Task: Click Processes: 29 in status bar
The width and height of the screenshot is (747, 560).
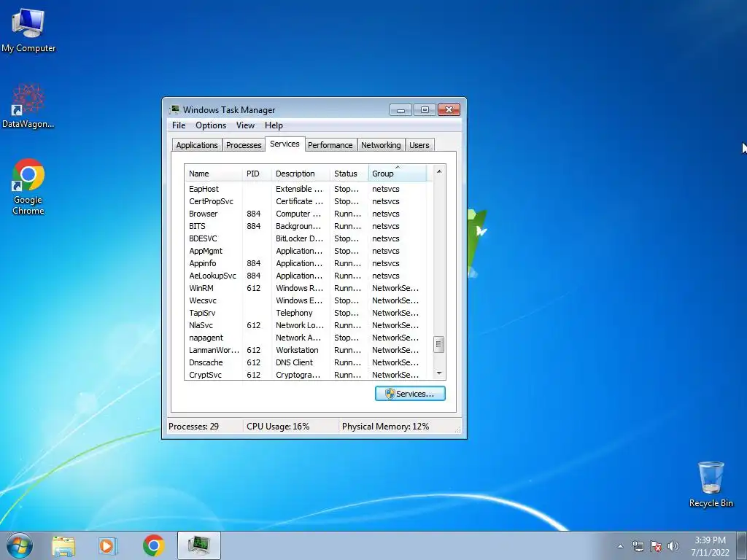Action: (x=193, y=426)
